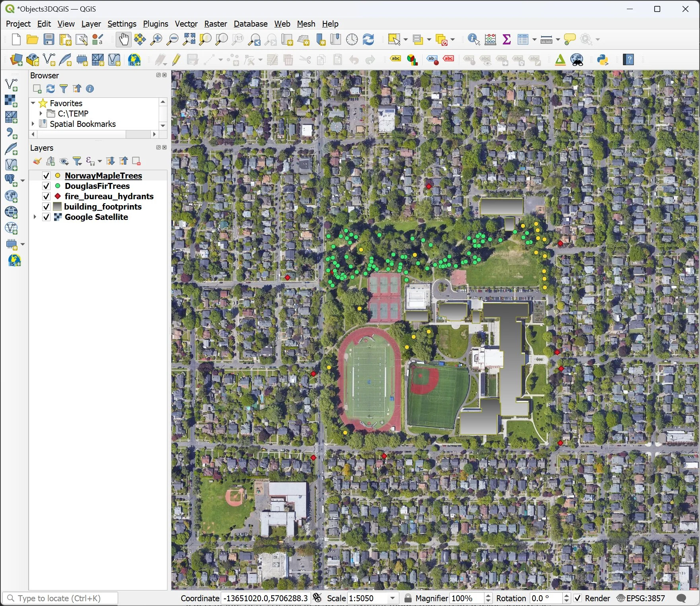Toggle off the building_footprints layer
Screen dimensions: 700x606
(x=46, y=206)
